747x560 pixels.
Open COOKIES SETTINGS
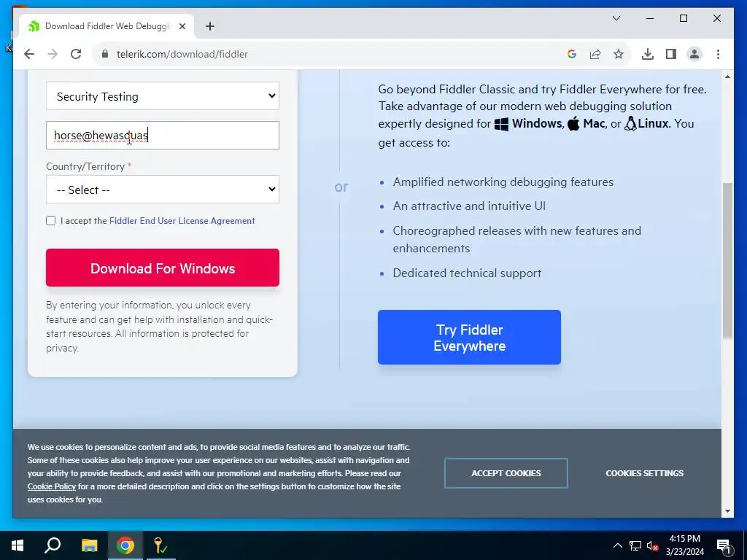point(644,473)
